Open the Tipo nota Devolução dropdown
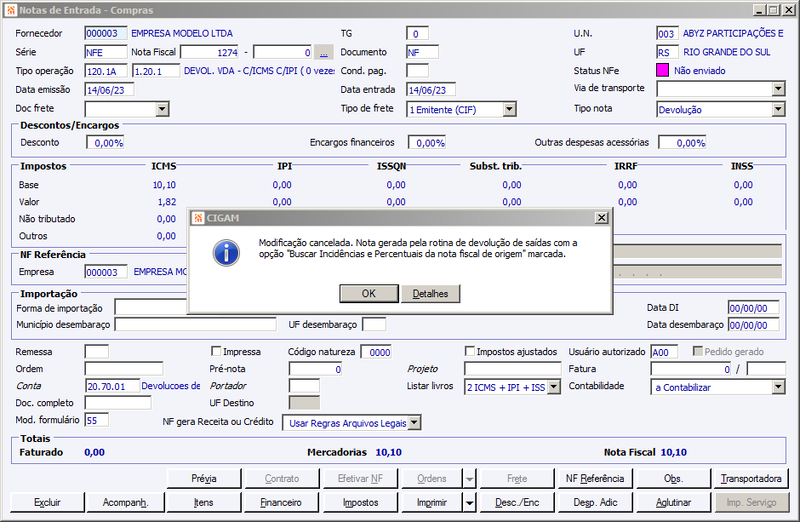The image size is (800, 522). pyautogui.click(x=778, y=109)
